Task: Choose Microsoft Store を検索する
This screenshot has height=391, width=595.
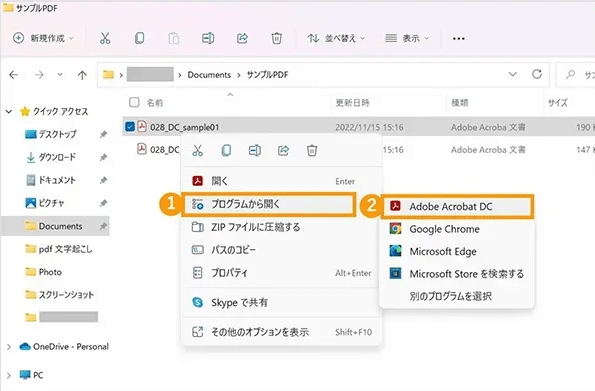Action: tap(457, 274)
